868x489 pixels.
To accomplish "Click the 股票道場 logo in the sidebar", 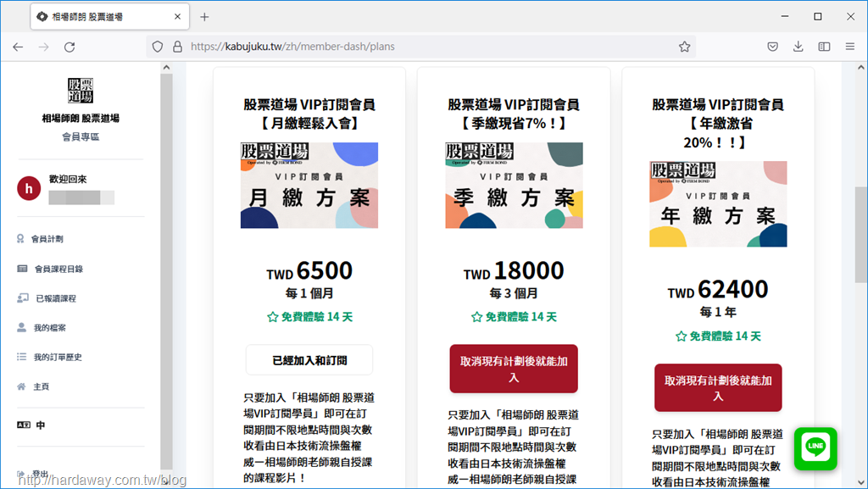I will (81, 90).
